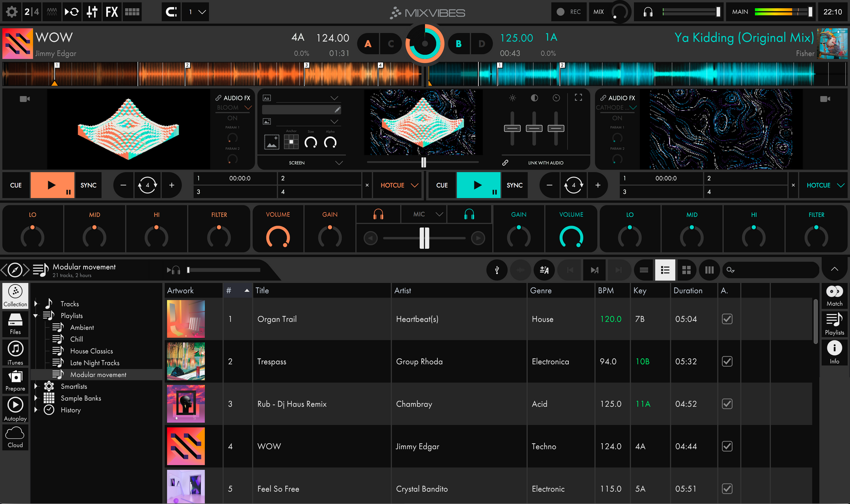Open the settings gear icon

[12, 12]
